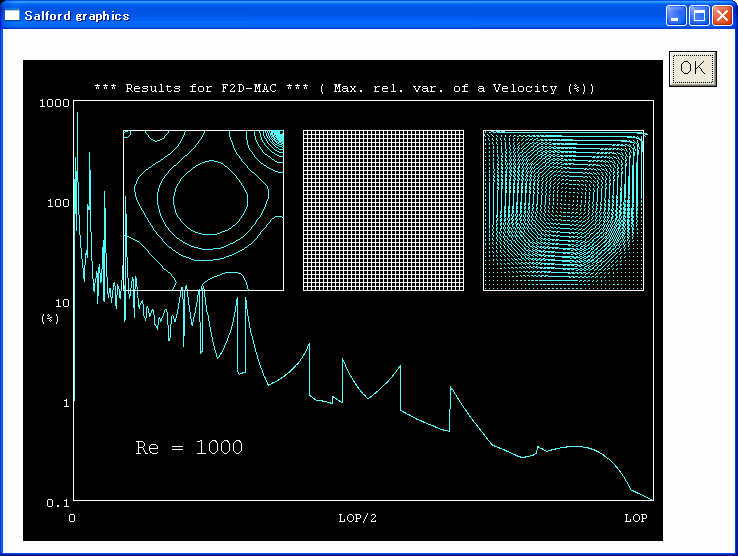The image size is (738, 556).
Task: Click the '1000' y-axis label
Action: pyautogui.click(x=54, y=103)
